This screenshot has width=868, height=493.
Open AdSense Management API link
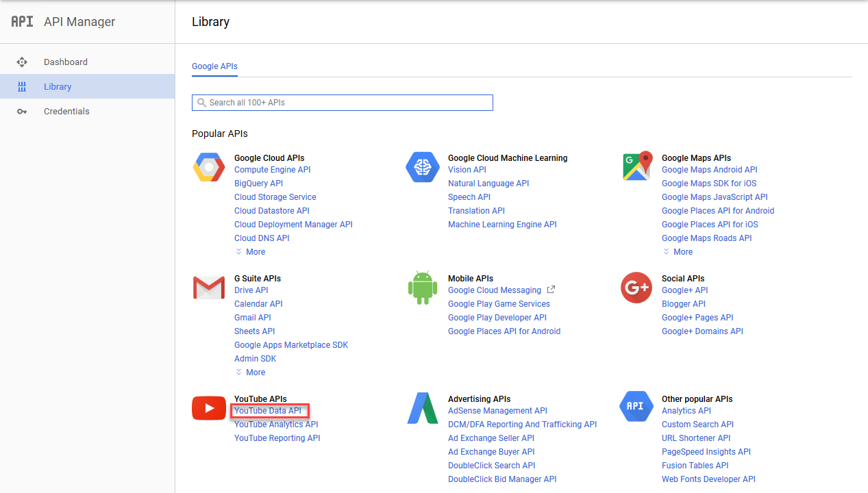coord(497,411)
